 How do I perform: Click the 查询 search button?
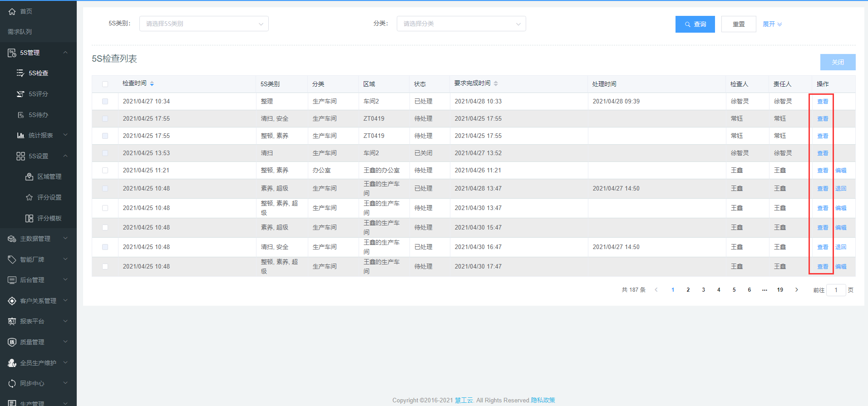[x=695, y=24]
